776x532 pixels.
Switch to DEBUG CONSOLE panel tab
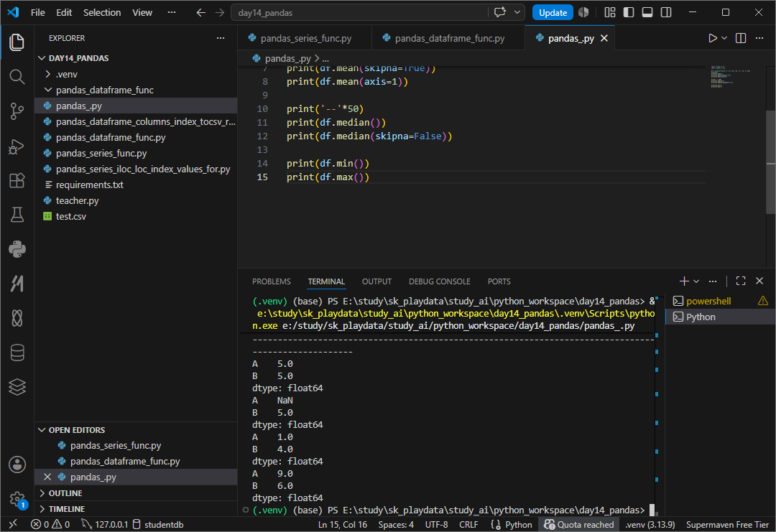point(440,281)
